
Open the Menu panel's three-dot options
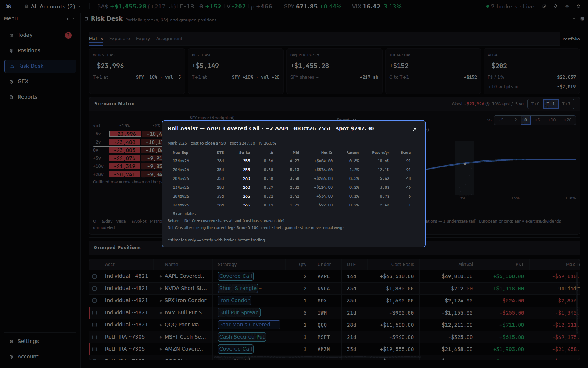coord(75,18)
